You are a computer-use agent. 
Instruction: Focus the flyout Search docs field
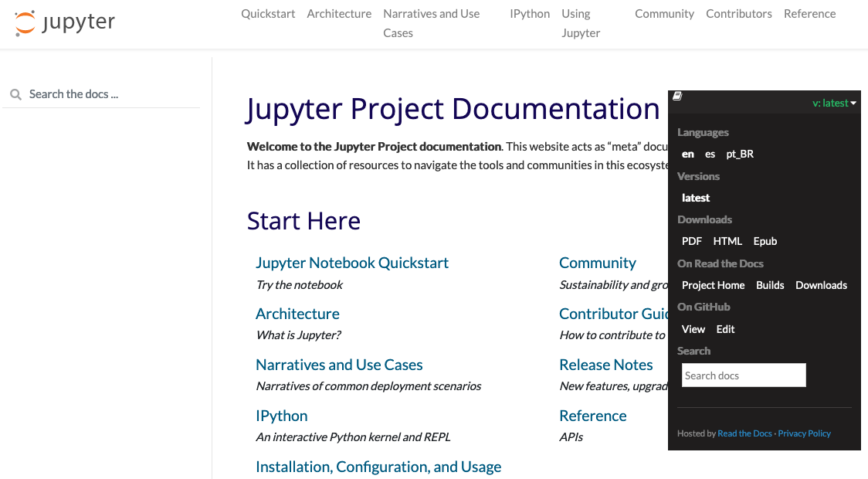744,375
